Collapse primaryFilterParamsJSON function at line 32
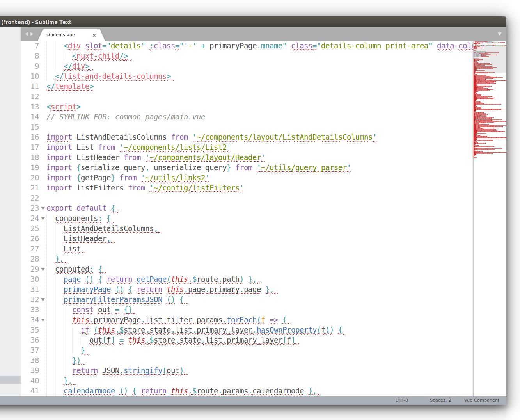The height and width of the screenshot is (420, 520). [x=43, y=300]
